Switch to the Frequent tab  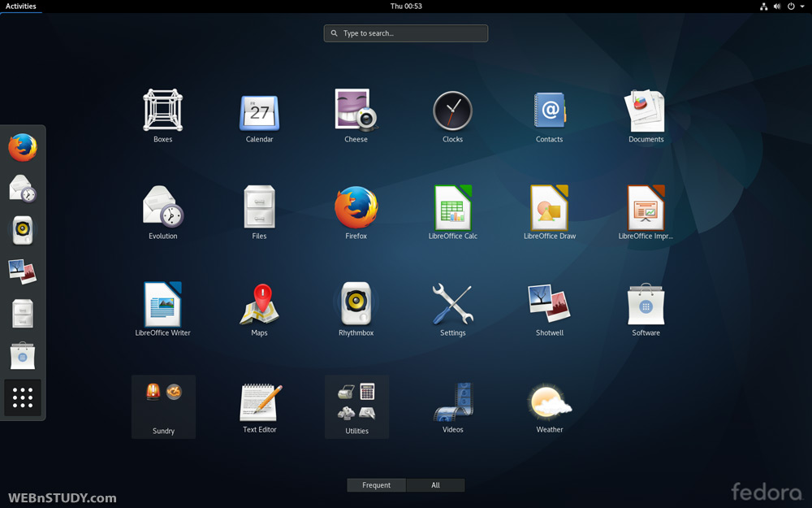point(377,485)
